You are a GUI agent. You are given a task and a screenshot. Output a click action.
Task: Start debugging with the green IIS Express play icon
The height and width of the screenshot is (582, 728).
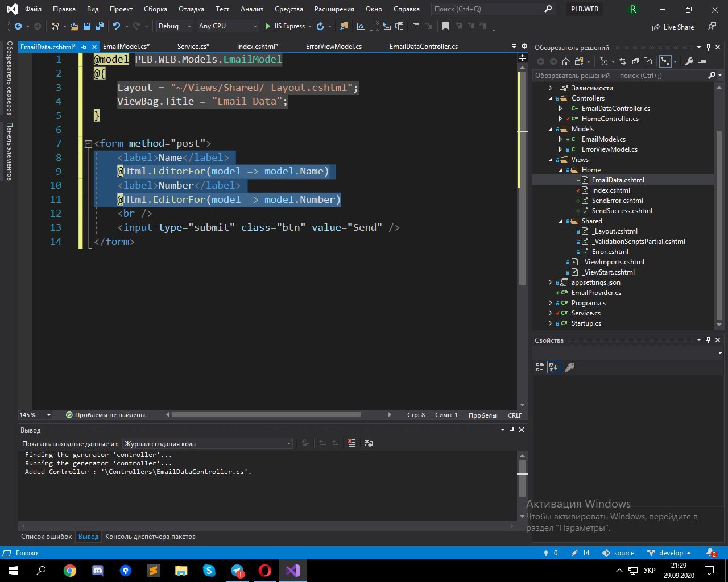pyautogui.click(x=268, y=26)
